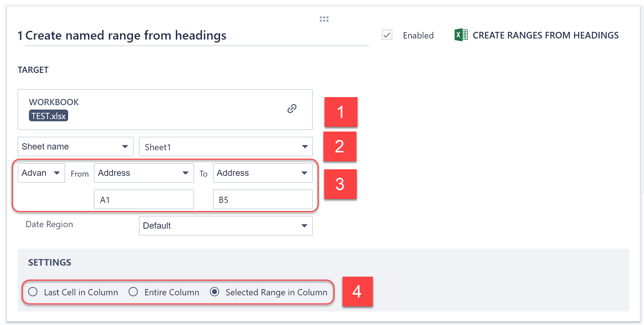
Task: Open the To Address type dropdown
Action: point(262,173)
